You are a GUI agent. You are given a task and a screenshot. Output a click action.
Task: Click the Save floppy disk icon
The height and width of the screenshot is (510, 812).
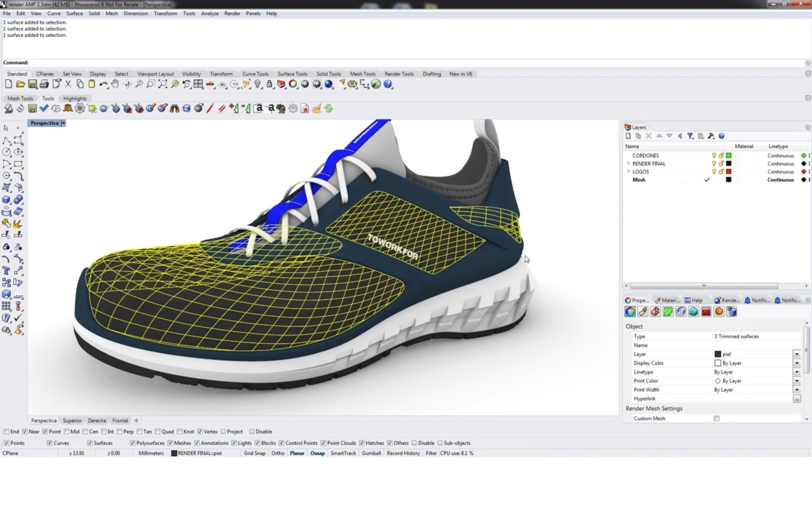click(32, 84)
